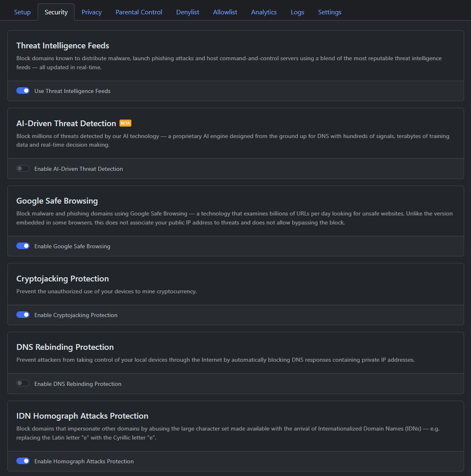Enable the AI-Driven Threat Detection toggle switch
The width and height of the screenshot is (471, 476).
coord(23,168)
